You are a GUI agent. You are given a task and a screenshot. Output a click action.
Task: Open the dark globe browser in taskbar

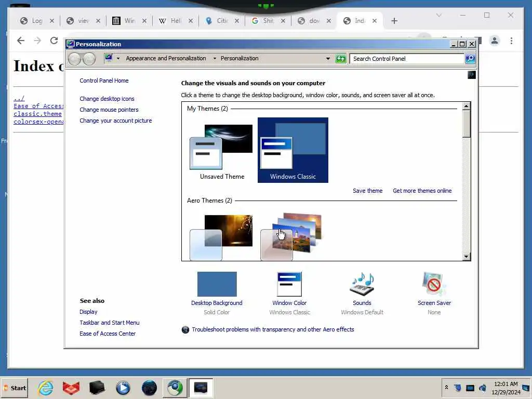coord(149,388)
